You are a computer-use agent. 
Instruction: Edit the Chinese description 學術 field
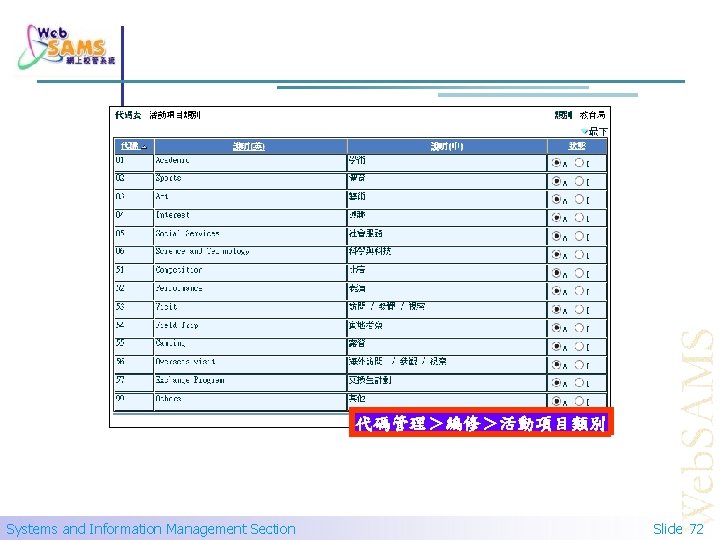click(447, 163)
